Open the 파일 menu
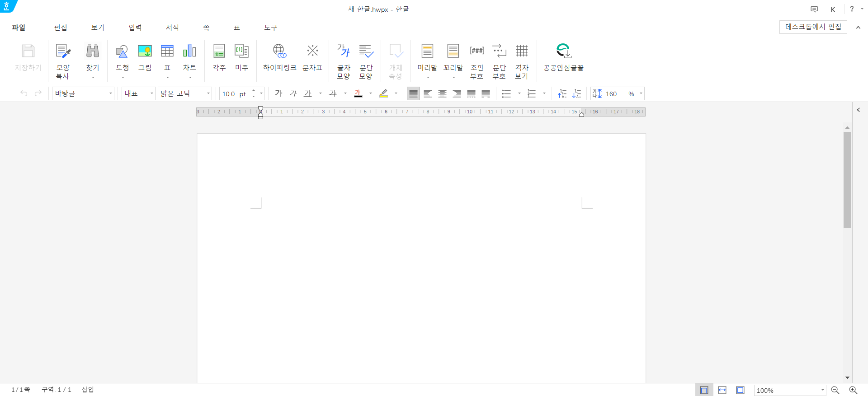Viewport: 868px width, 396px height. click(x=19, y=28)
